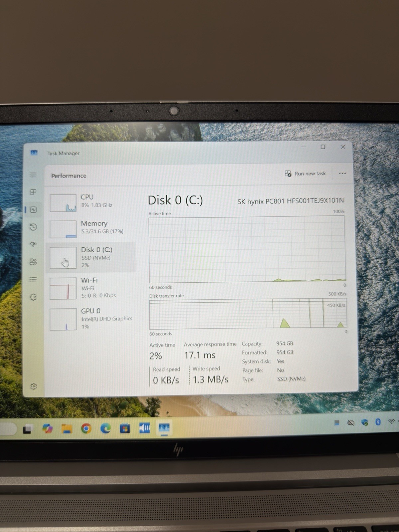Click the Active time graph
Screen dimensions: 399x532
point(247,249)
